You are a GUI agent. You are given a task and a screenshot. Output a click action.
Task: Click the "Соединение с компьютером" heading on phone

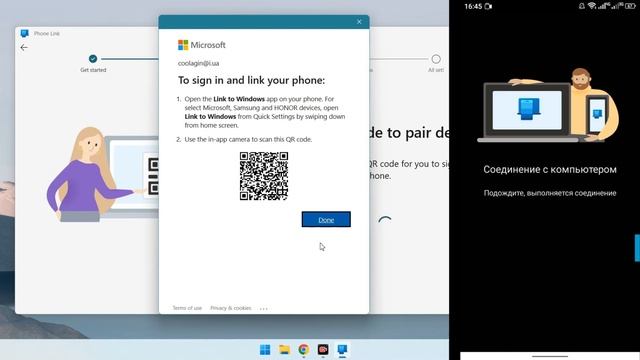[x=550, y=169]
